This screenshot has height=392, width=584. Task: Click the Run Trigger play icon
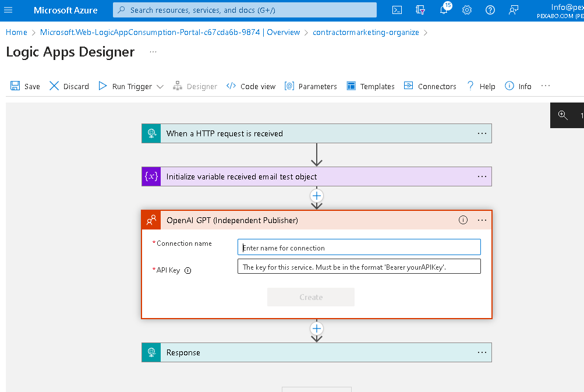tap(102, 86)
